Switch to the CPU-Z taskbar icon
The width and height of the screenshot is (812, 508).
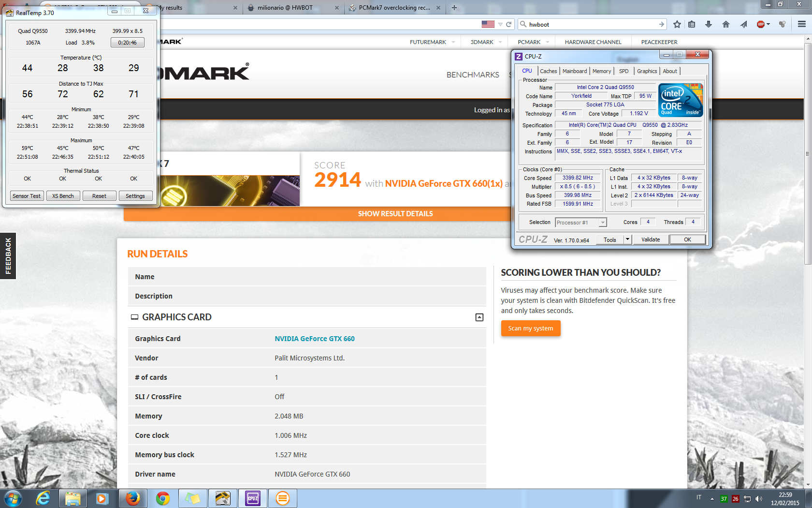tap(253, 498)
